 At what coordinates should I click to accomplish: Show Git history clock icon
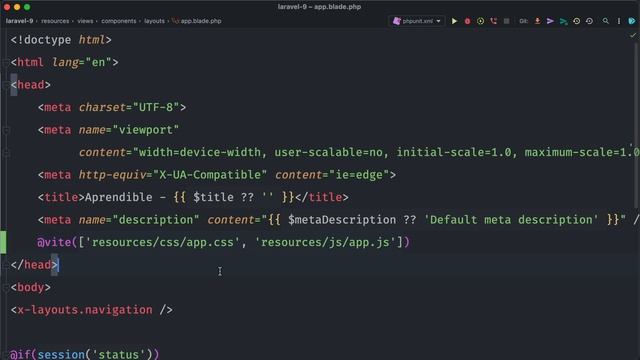576,21
